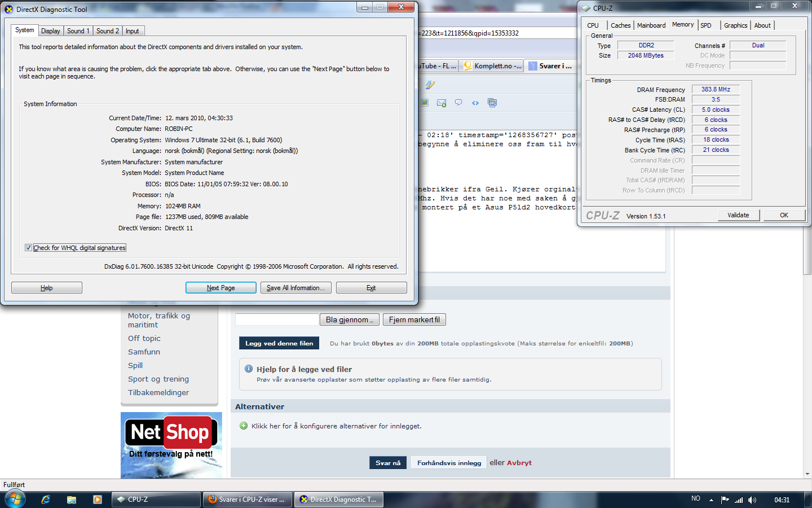Screen dimensions: 812x508
Task: Click OK button in CPU-Z
Action: click(784, 215)
